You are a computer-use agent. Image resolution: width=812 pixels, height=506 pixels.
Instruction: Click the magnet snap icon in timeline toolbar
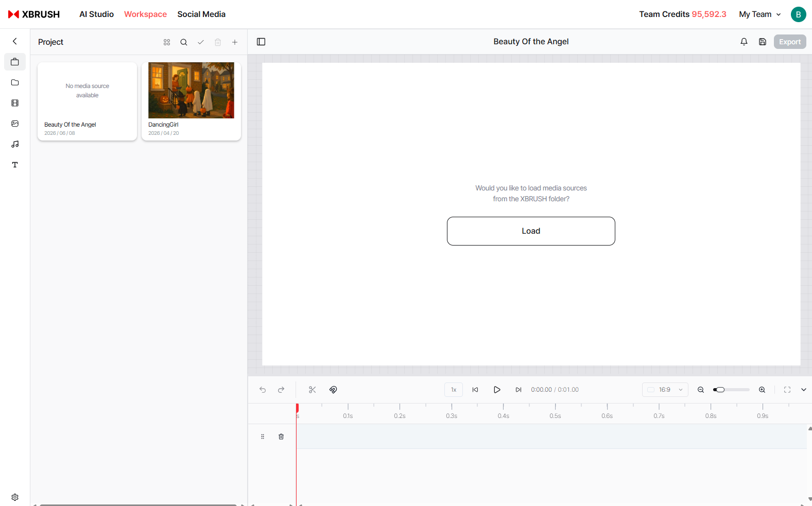click(x=333, y=390)
